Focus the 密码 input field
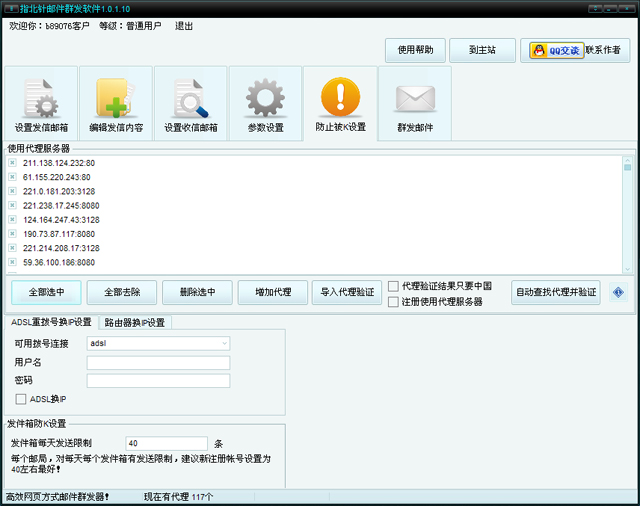The width and height of the screenshot is (640, 506). (158, 381)
